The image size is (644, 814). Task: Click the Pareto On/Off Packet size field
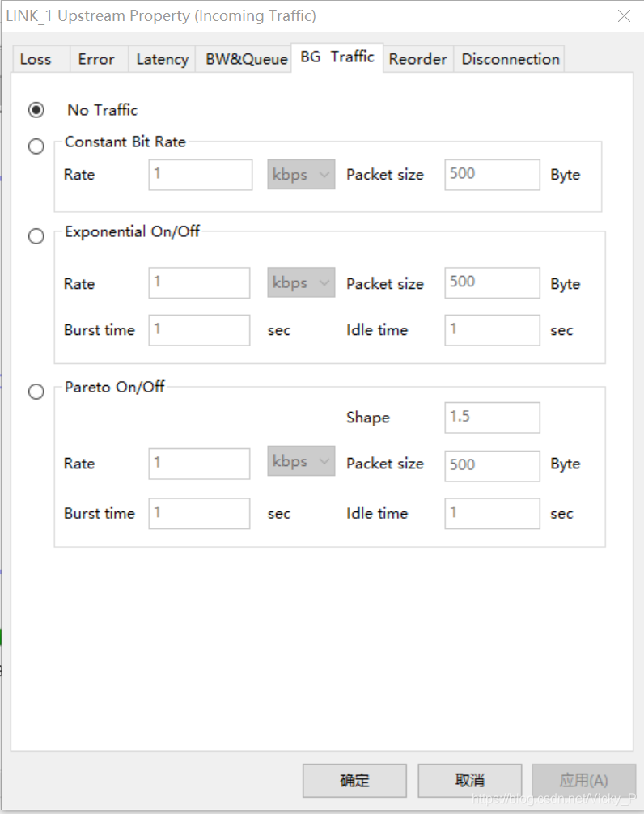click(x=492, y=465)
